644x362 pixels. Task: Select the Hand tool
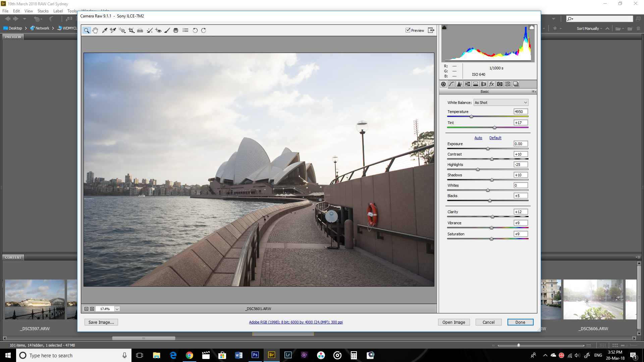coord(95,30)
